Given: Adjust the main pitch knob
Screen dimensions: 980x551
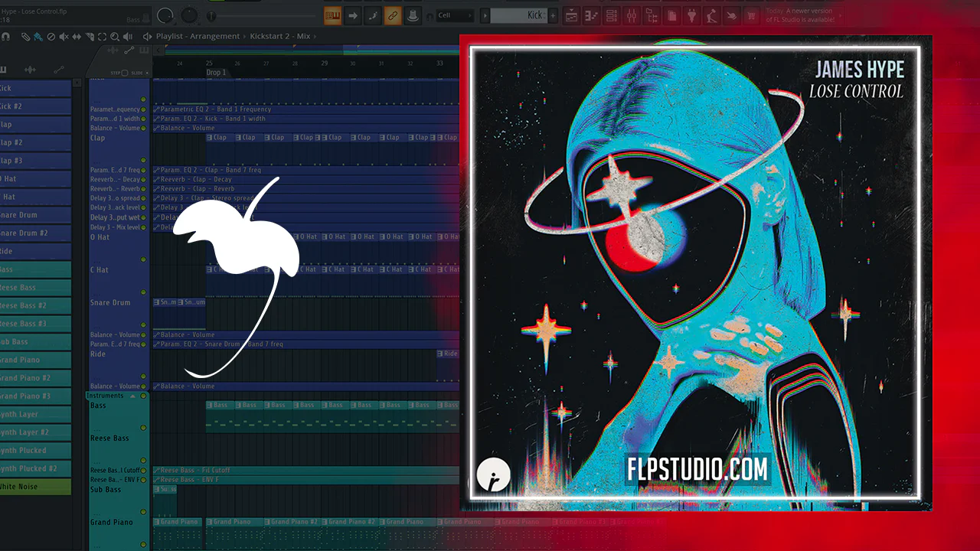Looking at the screenshot, I should tap(189, 15).
